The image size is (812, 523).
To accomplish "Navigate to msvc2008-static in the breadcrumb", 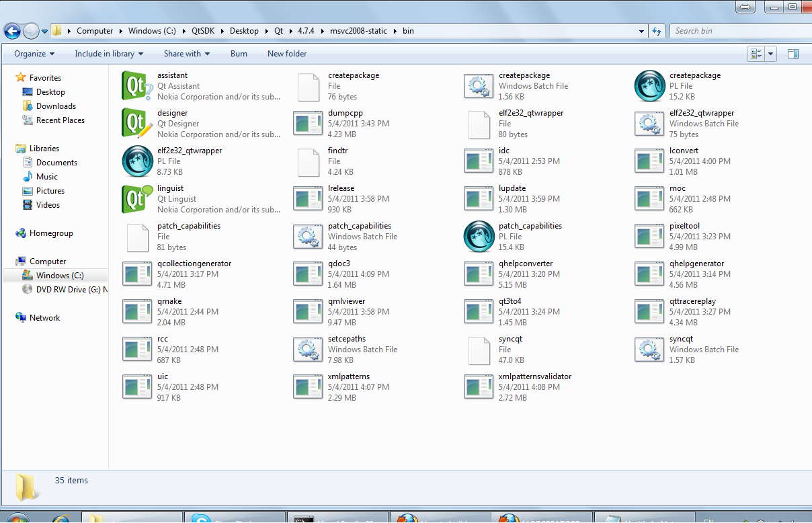I will tap(358, 31).
